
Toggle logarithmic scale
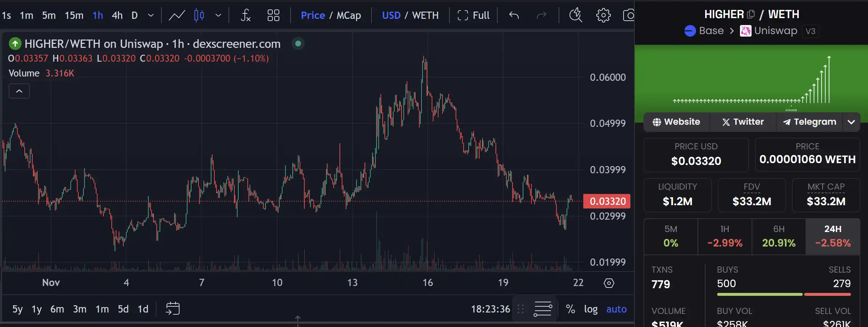click(591, 309)
